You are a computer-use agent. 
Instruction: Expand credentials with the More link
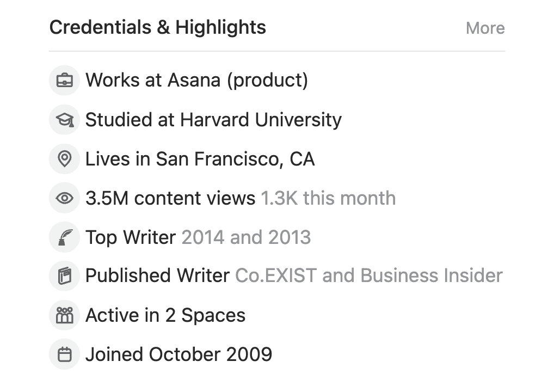(485, 28)
